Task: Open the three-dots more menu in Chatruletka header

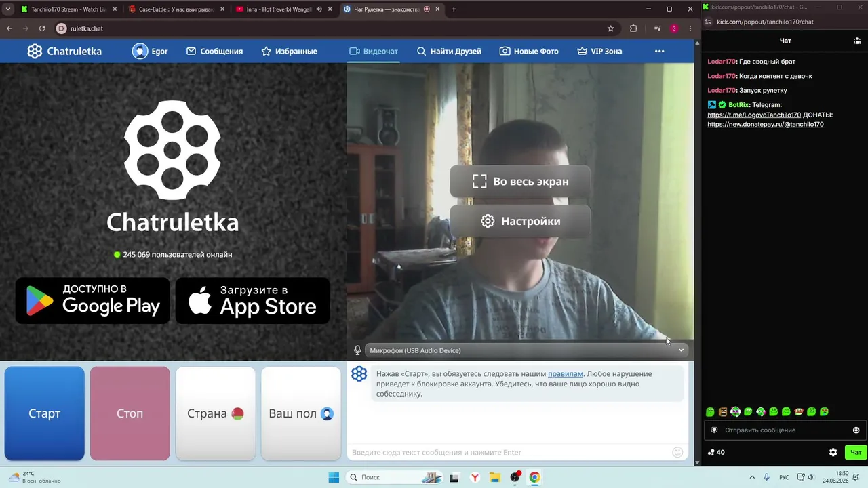Action: coord(659,51)
